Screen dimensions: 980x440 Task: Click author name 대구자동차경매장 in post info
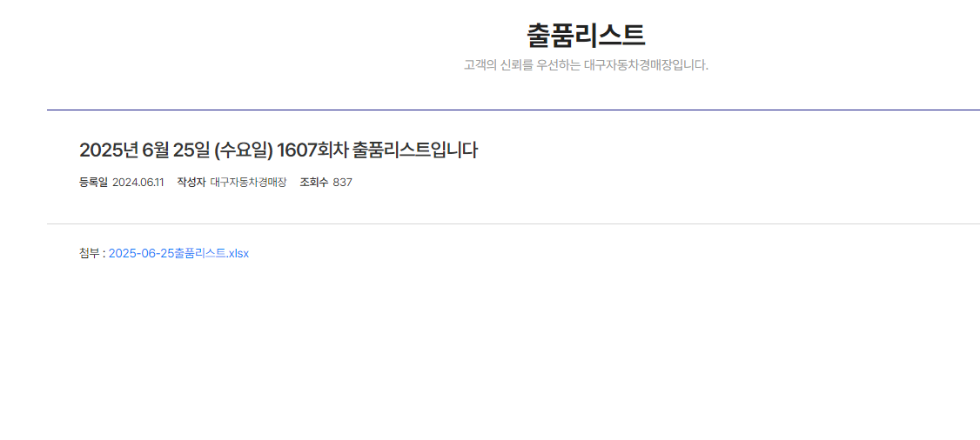[x=248, y=183]
